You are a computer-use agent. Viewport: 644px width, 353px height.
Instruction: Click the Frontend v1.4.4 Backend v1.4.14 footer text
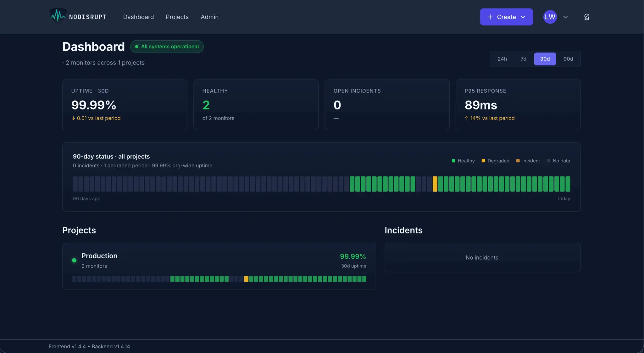click(x=89, y=346)
